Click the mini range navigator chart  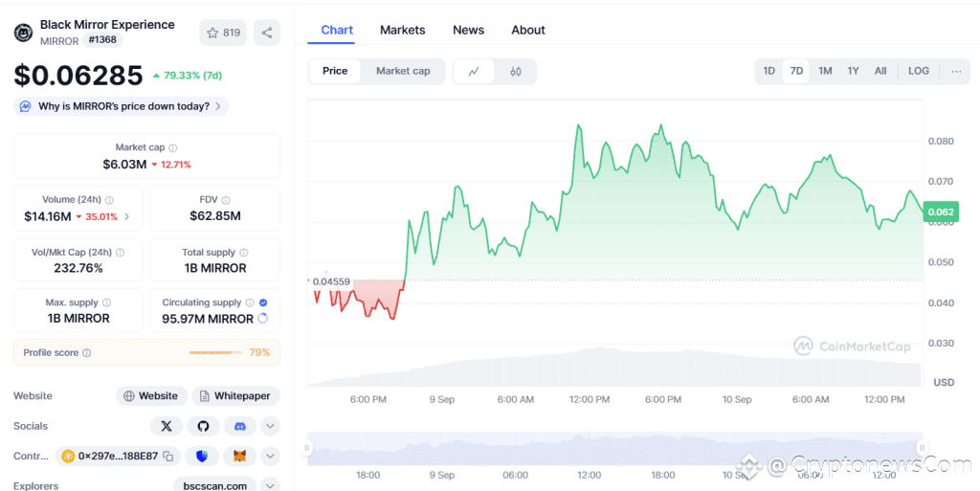pyautogui.click(x=614, y=449)
